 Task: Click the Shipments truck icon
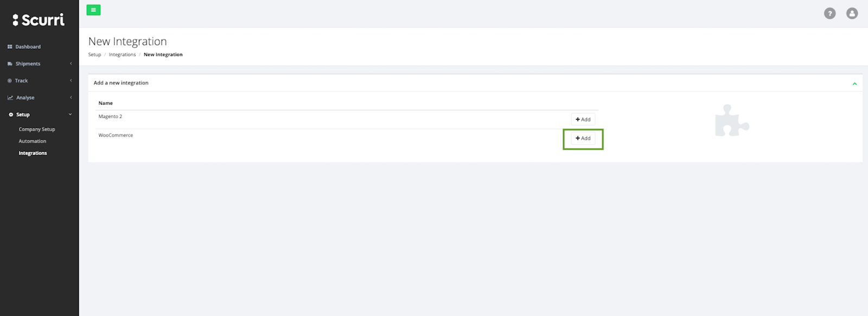coord(10,64)
